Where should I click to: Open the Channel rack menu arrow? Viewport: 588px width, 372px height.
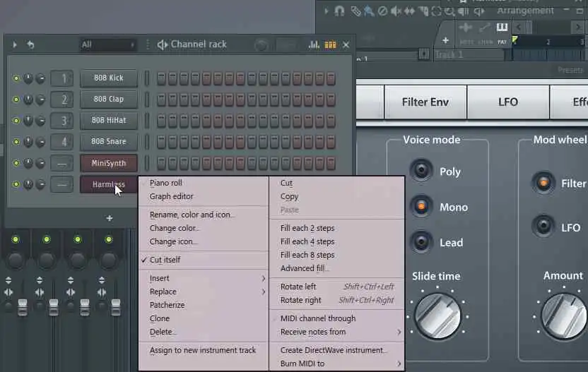click(15, 44)
